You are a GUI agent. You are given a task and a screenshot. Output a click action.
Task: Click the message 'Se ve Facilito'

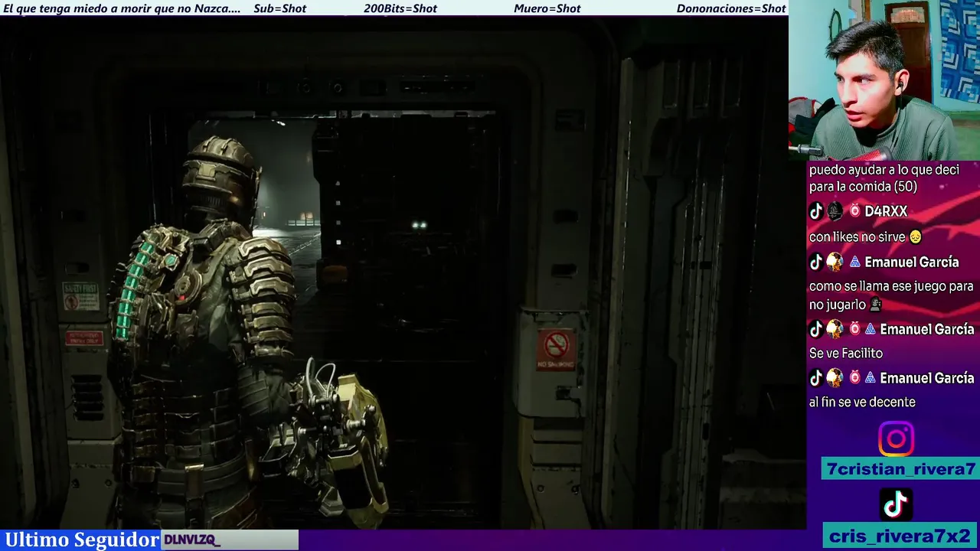(846, 354)
